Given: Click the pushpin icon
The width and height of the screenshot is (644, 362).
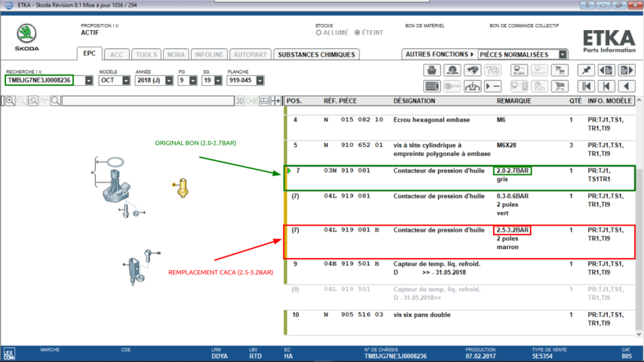Looking at the screenshot, I should click(x=586, y=70).
